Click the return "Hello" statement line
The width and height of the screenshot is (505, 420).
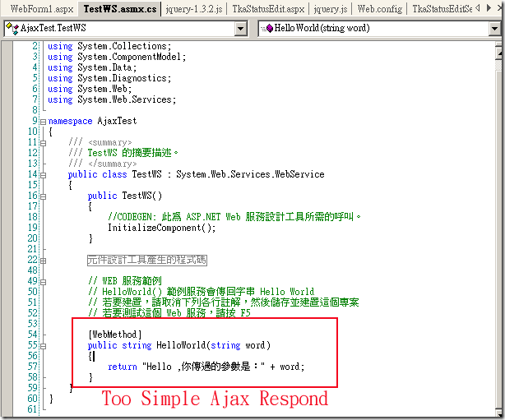(x=206, y=367)
